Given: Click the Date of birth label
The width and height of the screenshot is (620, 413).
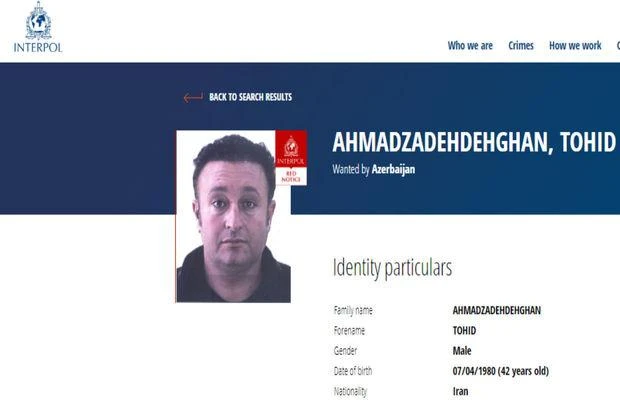Looking at the screenshot, I should (x=353, y=371).
